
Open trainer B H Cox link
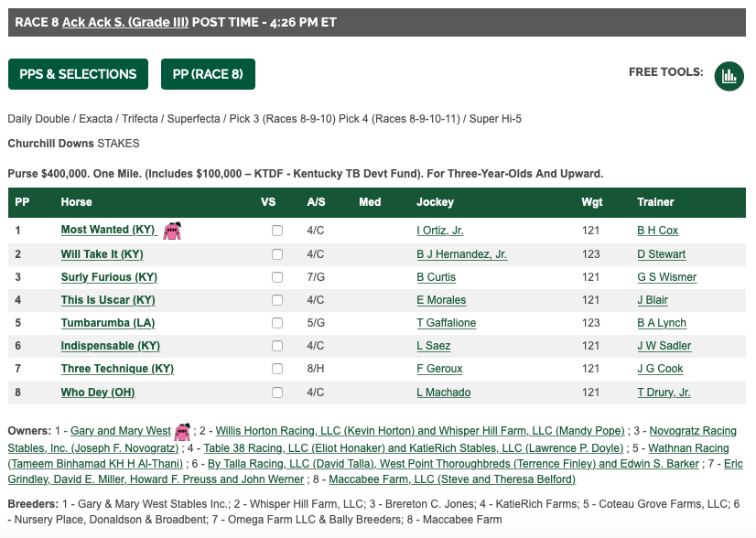[658, 231]
